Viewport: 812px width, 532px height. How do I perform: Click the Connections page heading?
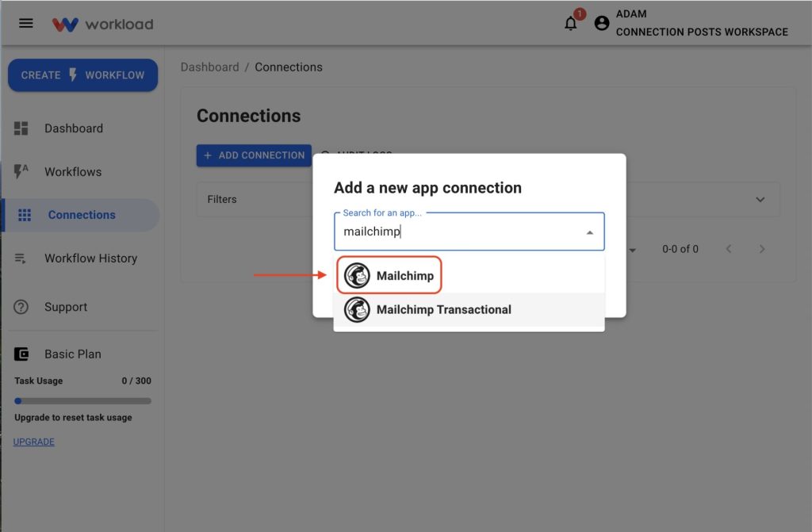coord(248,116)
